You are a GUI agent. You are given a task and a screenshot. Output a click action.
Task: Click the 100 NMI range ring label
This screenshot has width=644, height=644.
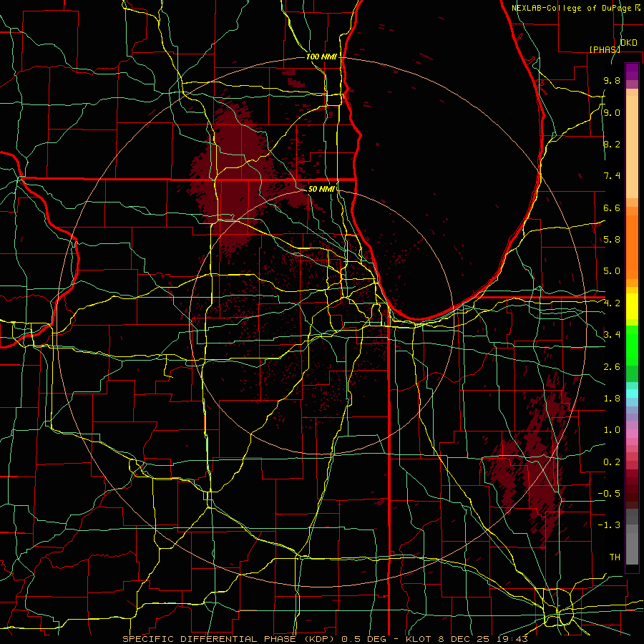point(321,57)
